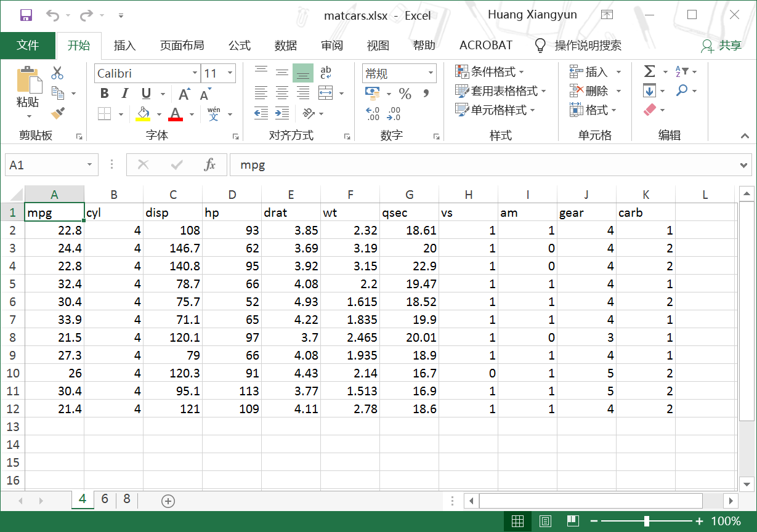Toggle Bold formatting
This screenshot has height=532, width=757.
pos(104,94)
